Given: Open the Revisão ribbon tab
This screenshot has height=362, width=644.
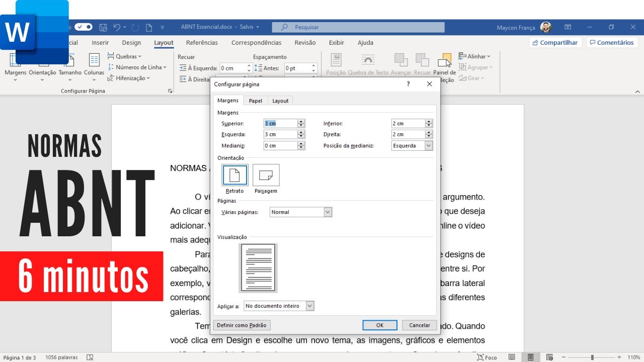Looking at the screenshot, I should 305,42.
